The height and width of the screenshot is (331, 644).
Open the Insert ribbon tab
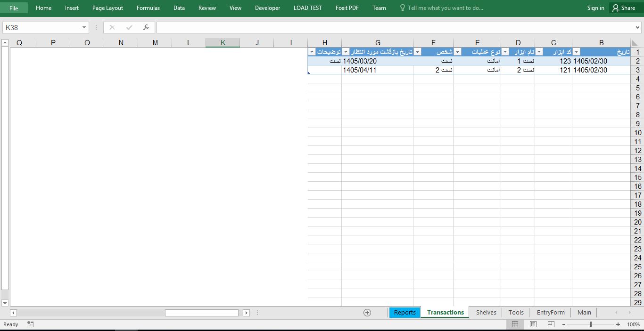coord(72,8)
